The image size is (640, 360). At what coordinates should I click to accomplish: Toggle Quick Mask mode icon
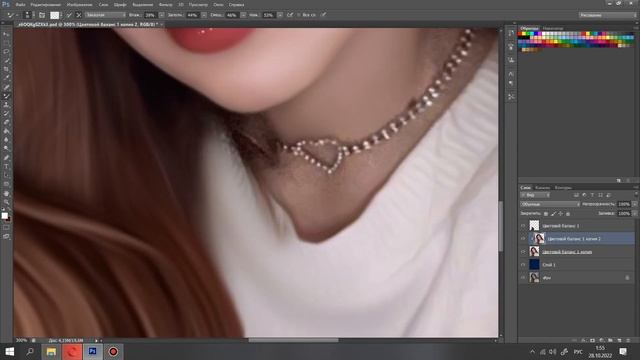6,227
